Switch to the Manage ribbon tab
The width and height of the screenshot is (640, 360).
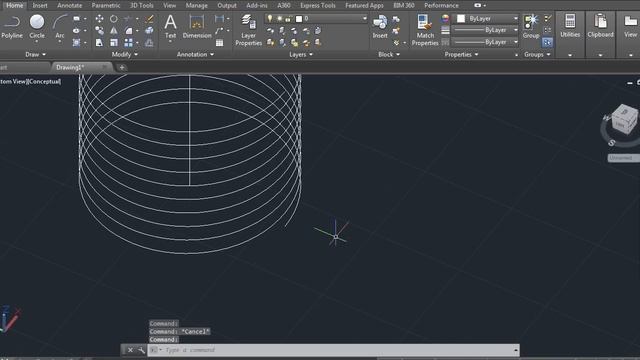[196, 5]
